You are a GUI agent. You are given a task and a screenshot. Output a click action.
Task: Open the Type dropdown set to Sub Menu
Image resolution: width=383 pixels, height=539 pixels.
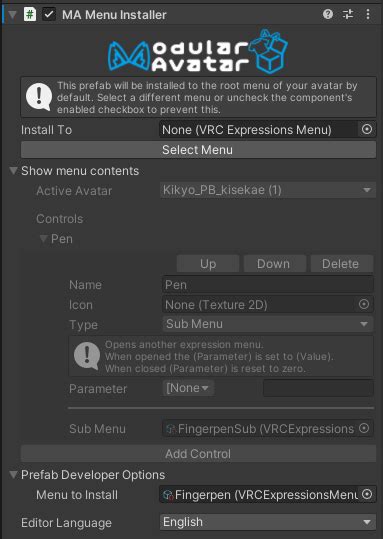tap(267, 324)
